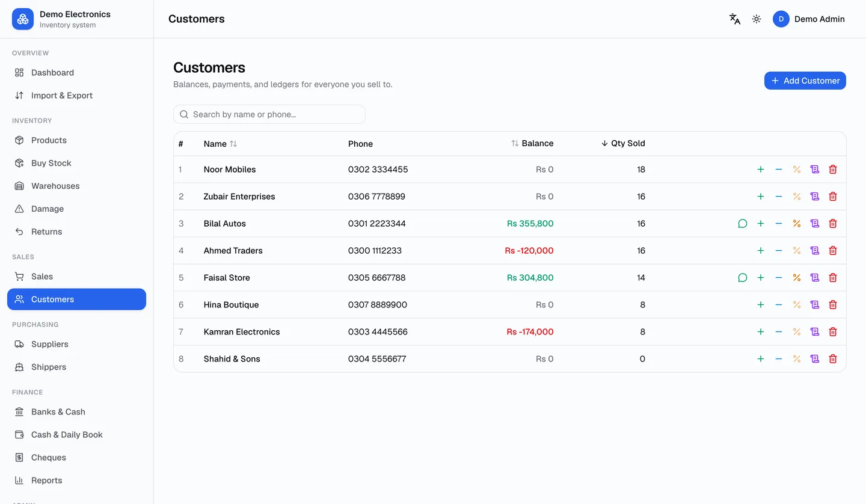Open the ledger scroll icon for Noor Mobiles
The image size is (866, 504).
815,170
